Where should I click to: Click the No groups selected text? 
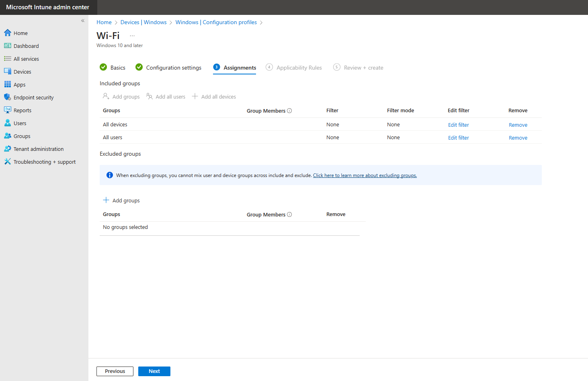tap(125, 227)
